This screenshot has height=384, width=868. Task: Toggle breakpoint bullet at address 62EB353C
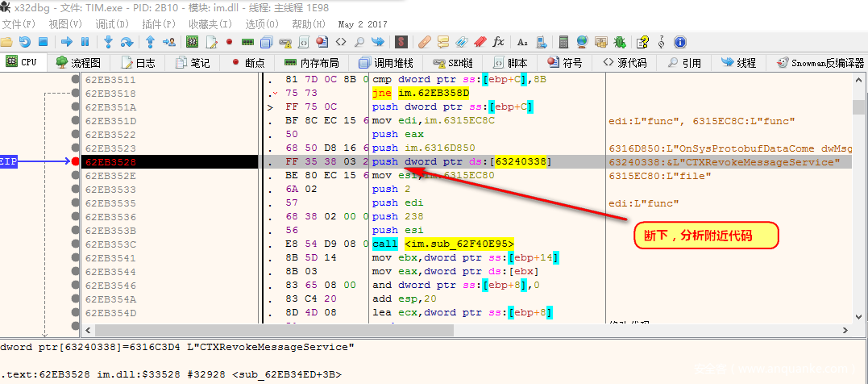(x=75, y=244)
